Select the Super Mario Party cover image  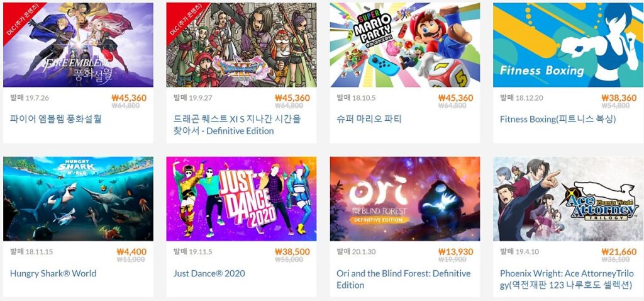(405, 45)
